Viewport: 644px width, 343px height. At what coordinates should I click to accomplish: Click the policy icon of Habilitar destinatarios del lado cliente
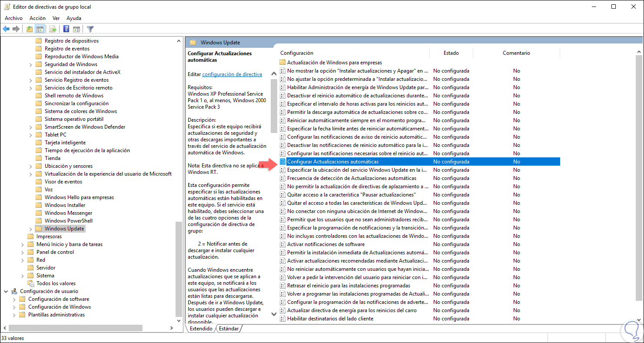coord(282,319)
